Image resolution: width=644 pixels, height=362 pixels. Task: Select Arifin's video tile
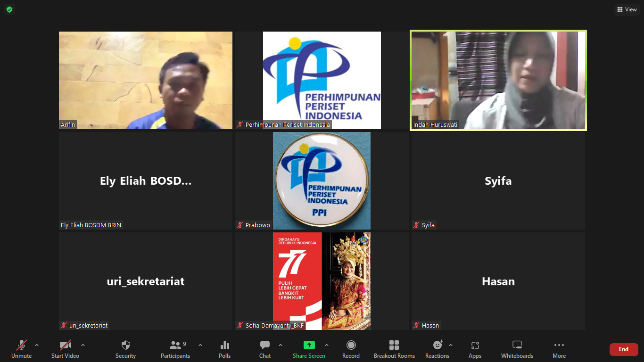146,80
